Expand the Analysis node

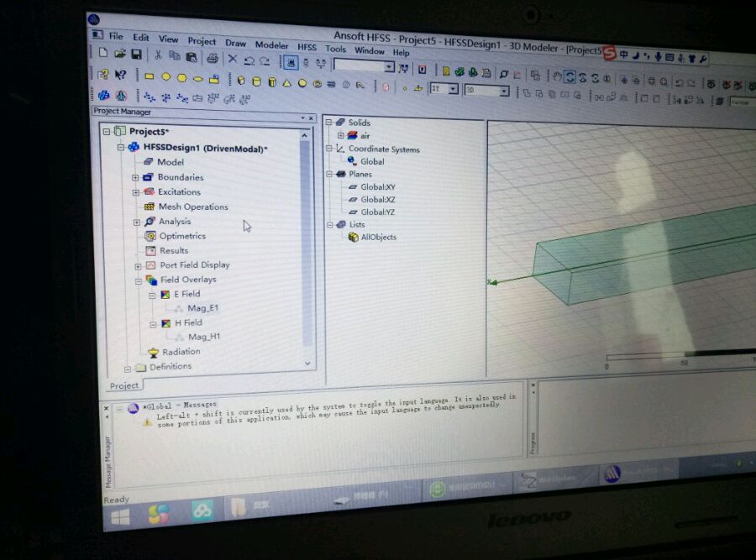(137, 222)
